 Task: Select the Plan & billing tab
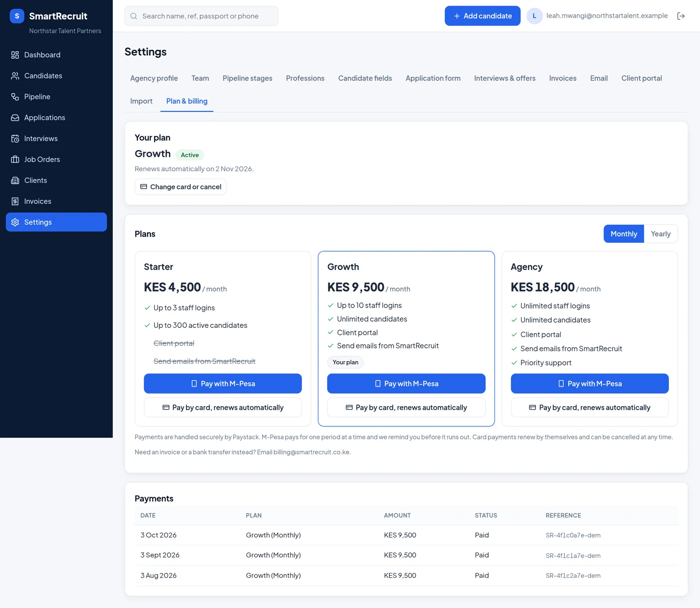187,101
